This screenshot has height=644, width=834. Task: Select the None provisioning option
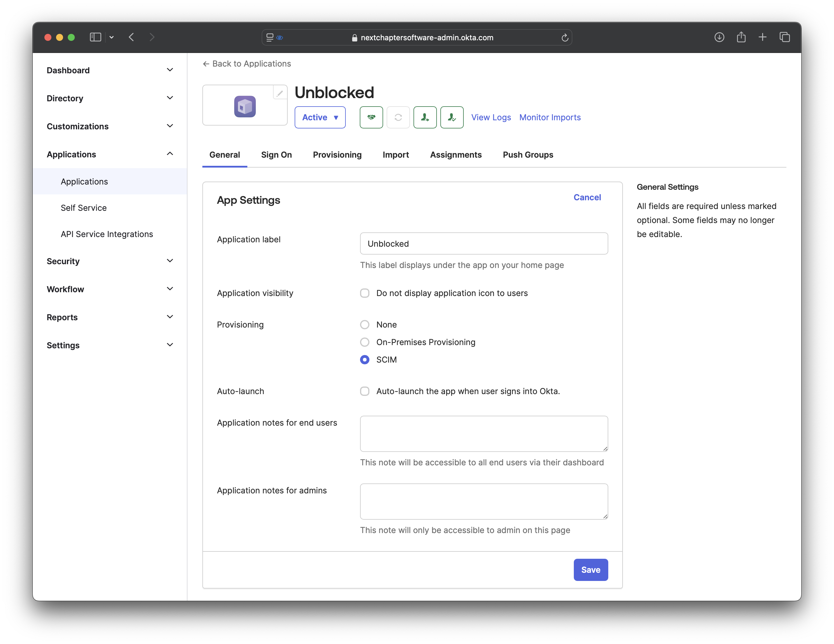click(x=365, y=324)
